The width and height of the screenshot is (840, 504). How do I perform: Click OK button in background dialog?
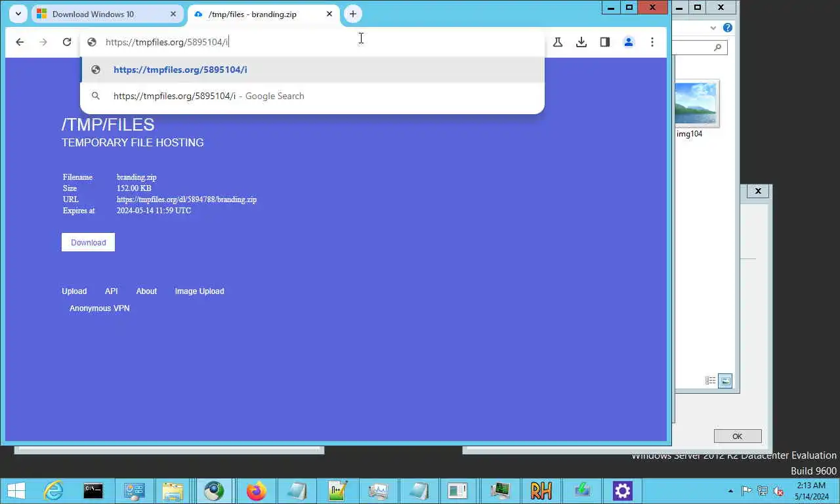738,436
